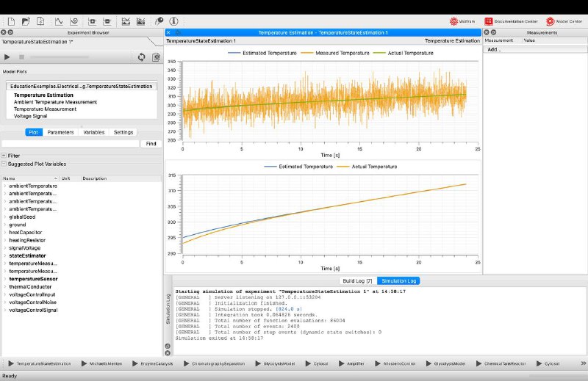Expand the temperatureSensor tree node
The height and width of the screenshot is (381, 588).
(x=5, y=279)
